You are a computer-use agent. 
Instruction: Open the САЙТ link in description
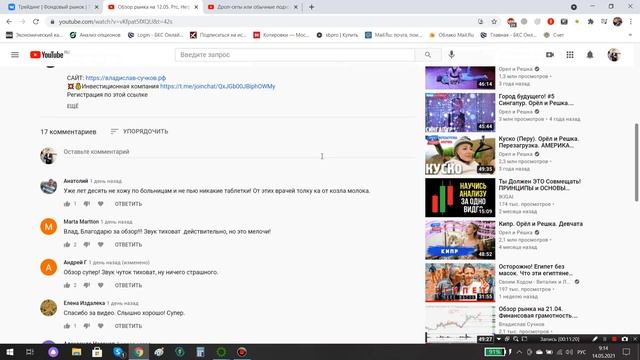[x=126, y=78]
